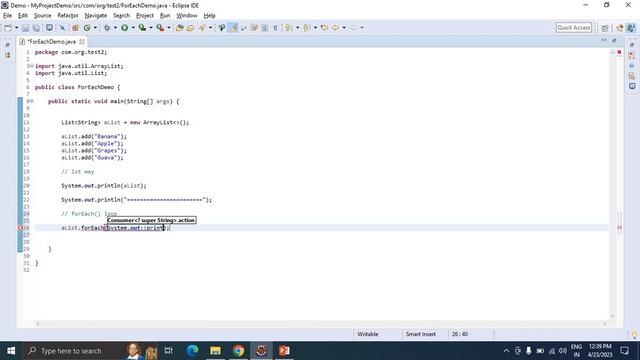
Task: Open the External Tools dropdown arrow
Action: [169, 28]
